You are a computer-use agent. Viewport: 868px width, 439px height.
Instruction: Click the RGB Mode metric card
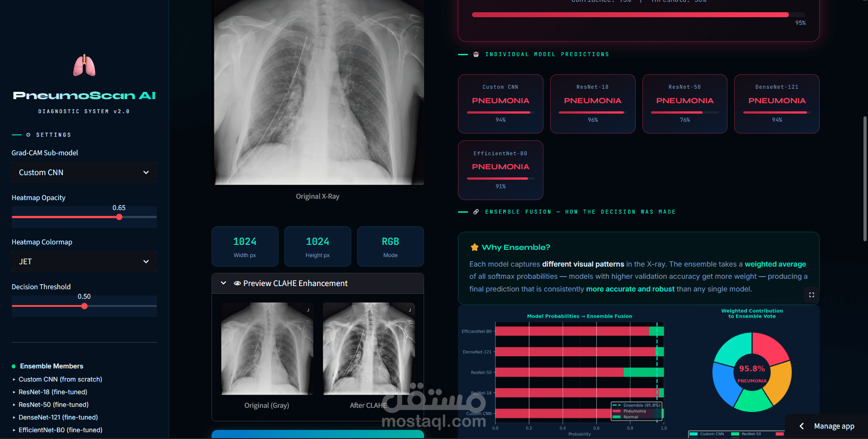391,247
